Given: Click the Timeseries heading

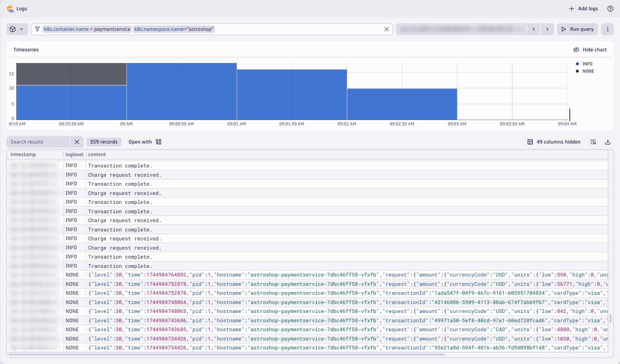Looking at the screenshot, I should coord(26,50).
